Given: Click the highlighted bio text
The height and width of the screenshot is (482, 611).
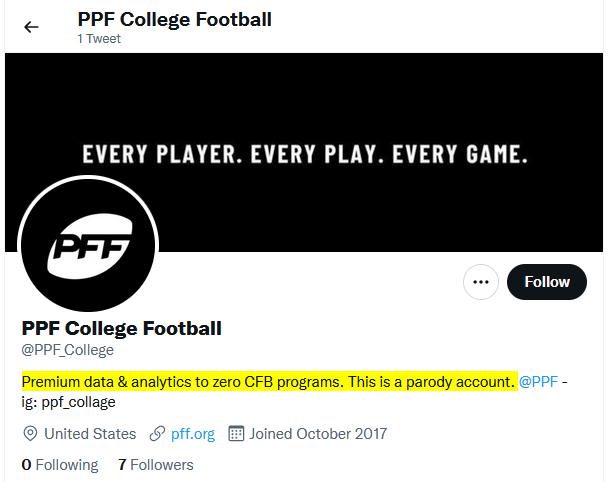Looking at the screenshot, I should coord(268,382).
